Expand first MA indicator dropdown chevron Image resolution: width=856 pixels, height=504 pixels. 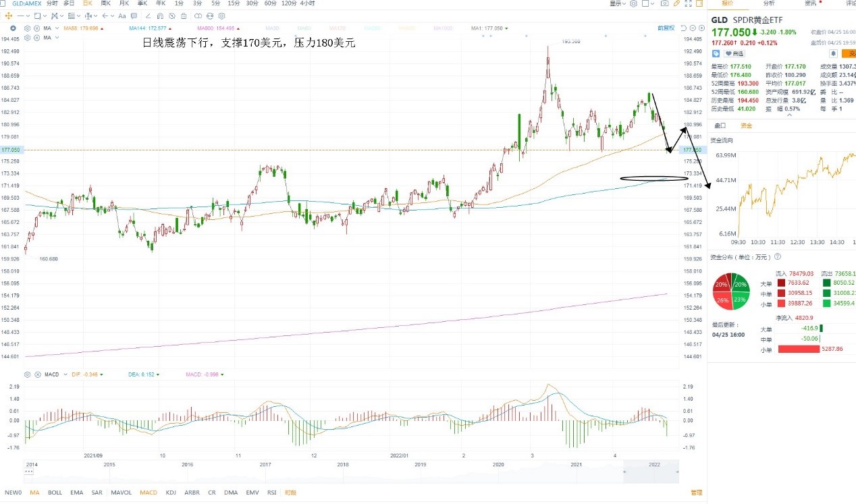coord(57,28)
